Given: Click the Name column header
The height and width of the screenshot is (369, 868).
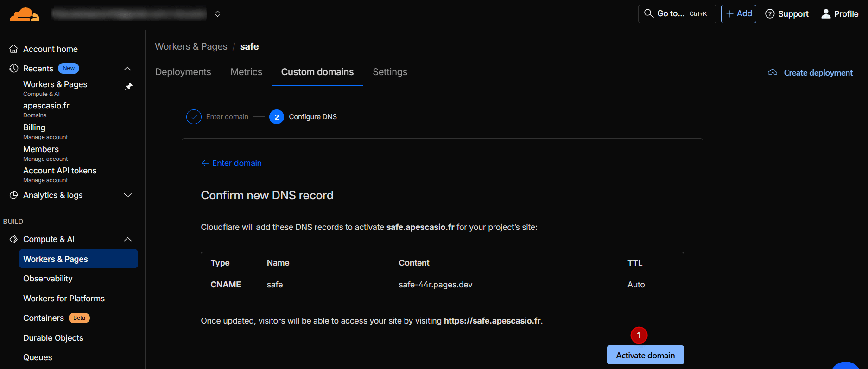Looking at the screenshot, I should point(278,263).
